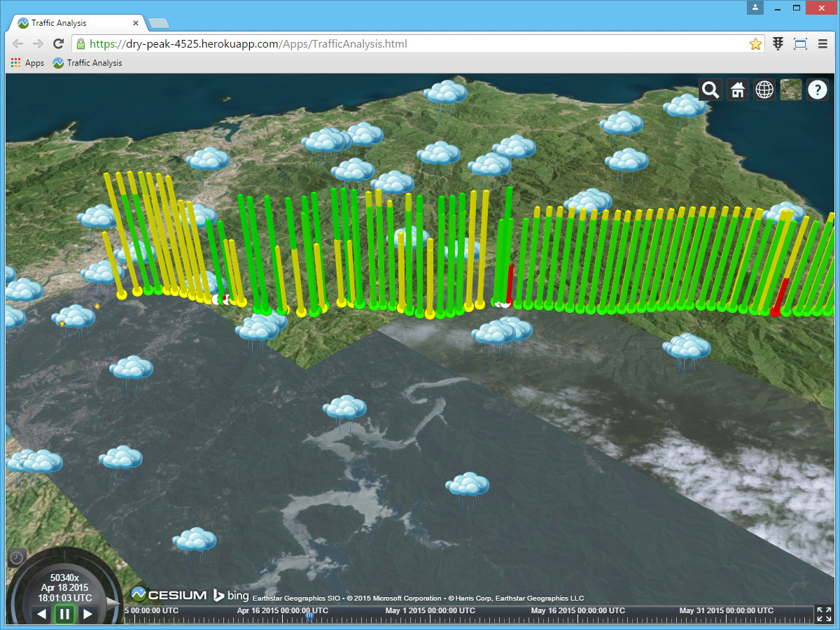Jump timeline to May 31 2015 label
Viewport: 840px width, 630px height.
click(725, 611)
